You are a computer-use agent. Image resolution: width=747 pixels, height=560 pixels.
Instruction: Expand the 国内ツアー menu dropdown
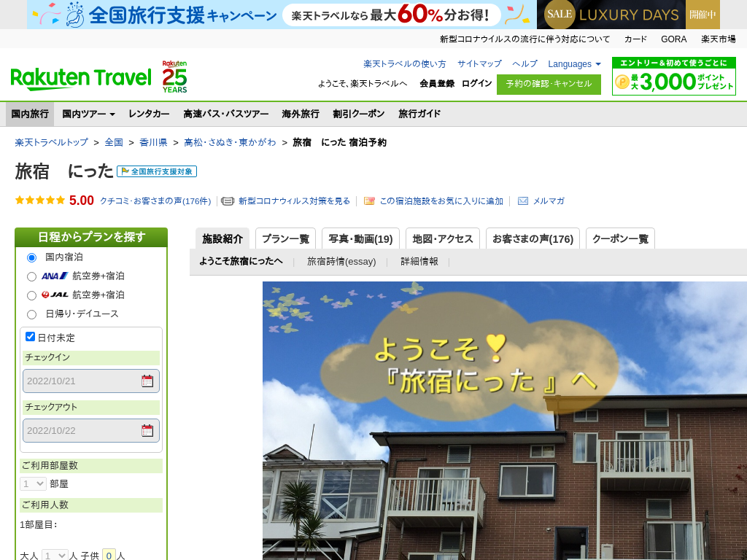(88, 114)
